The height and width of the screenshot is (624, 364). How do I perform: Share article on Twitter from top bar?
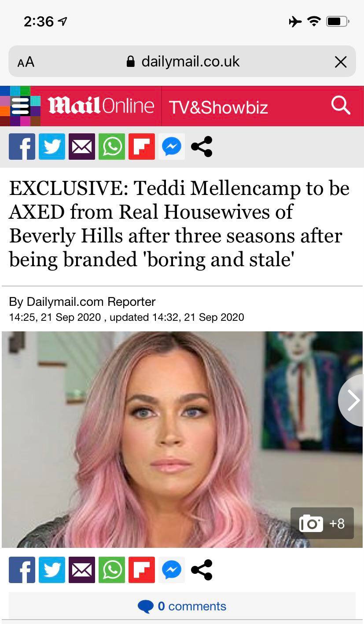tap(52, 147)
